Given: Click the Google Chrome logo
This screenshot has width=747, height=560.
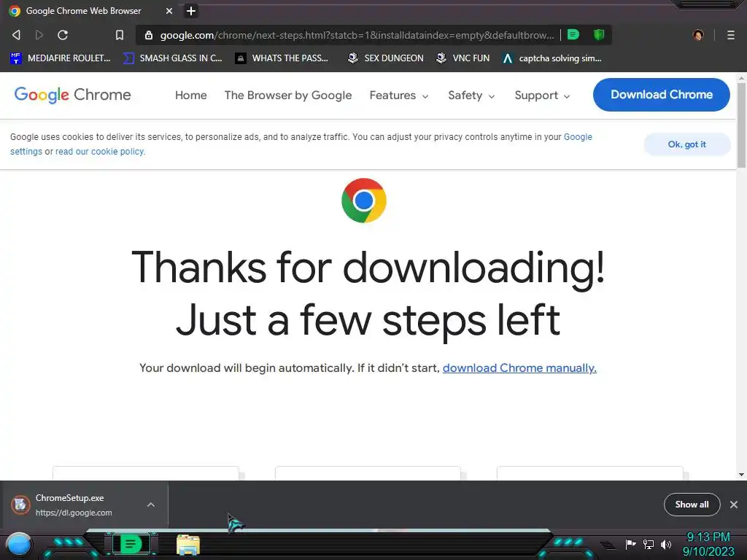Looking at the screenshot, I should pyautogui.click(x=72, y=95).
